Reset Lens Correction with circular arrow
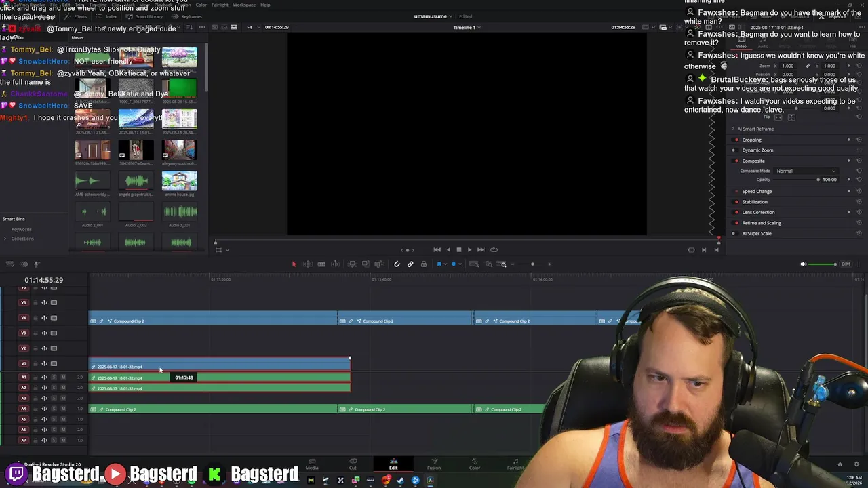 [x=859, y=212]
